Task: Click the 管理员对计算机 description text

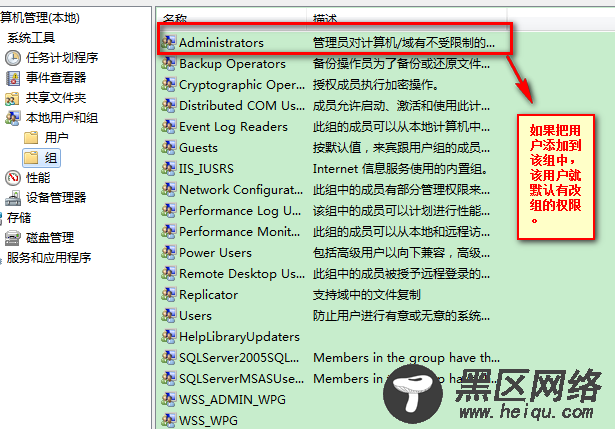Action: tap(404, 43)
